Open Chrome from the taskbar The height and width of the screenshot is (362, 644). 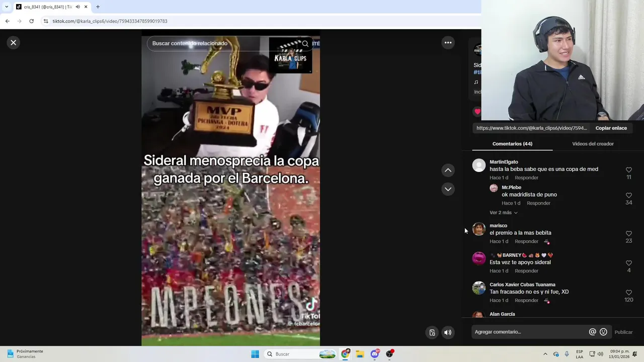click(x=345, y=354)
